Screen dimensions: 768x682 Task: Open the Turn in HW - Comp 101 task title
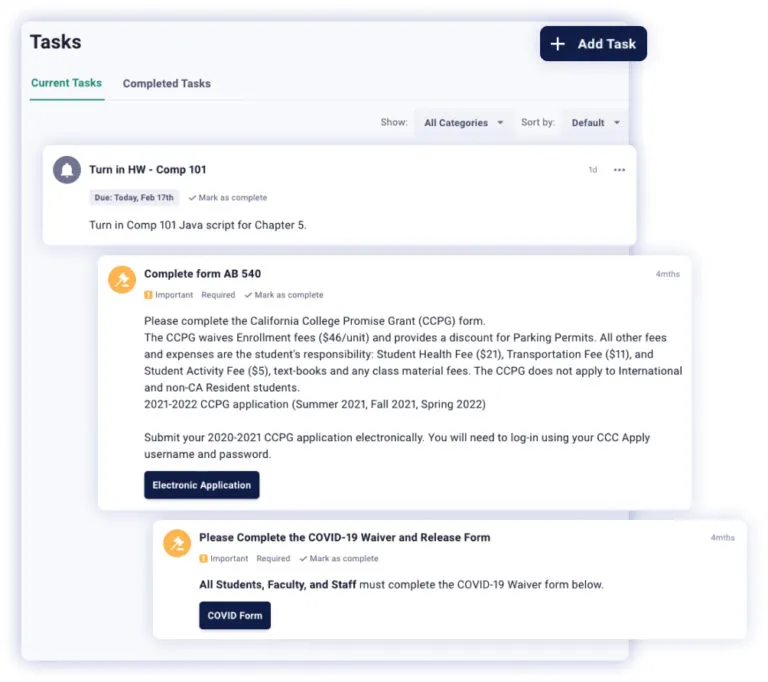(x=147, y=170)
